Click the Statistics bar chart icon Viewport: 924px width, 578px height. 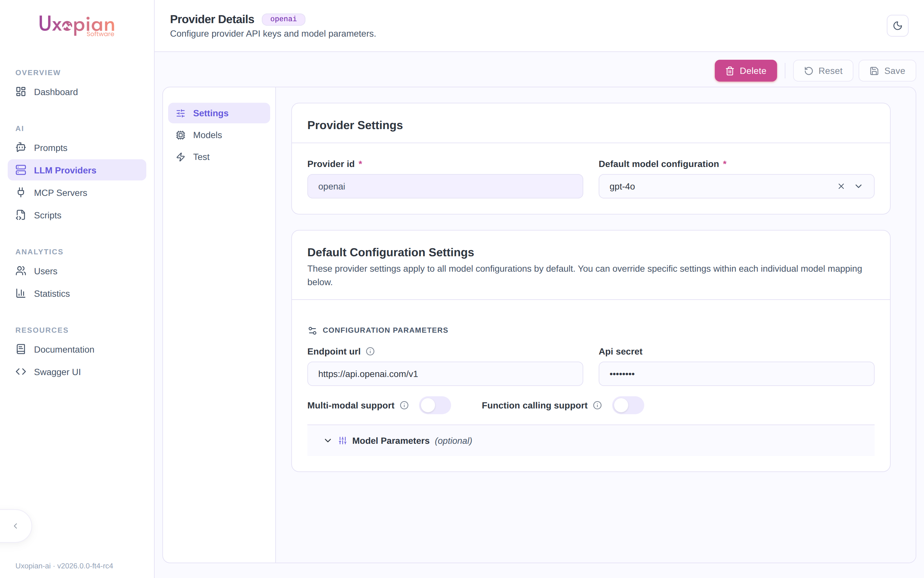pyautogui.click(x=21, y=293)
